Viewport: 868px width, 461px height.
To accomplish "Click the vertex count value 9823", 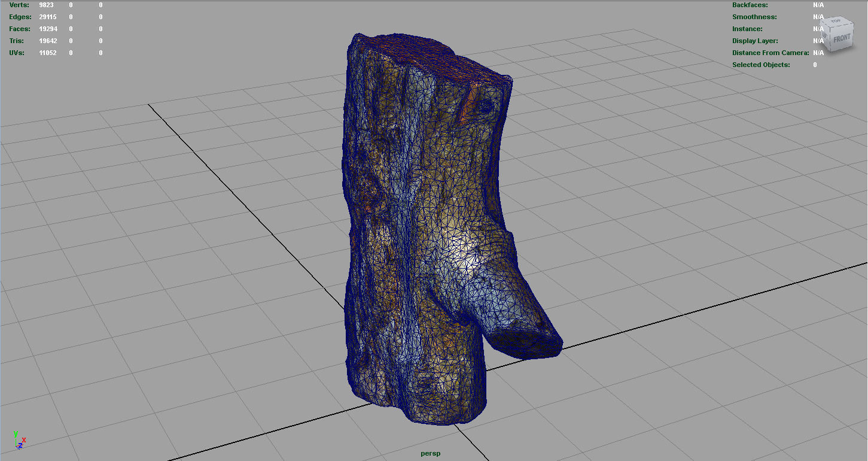I will (47, 5).
